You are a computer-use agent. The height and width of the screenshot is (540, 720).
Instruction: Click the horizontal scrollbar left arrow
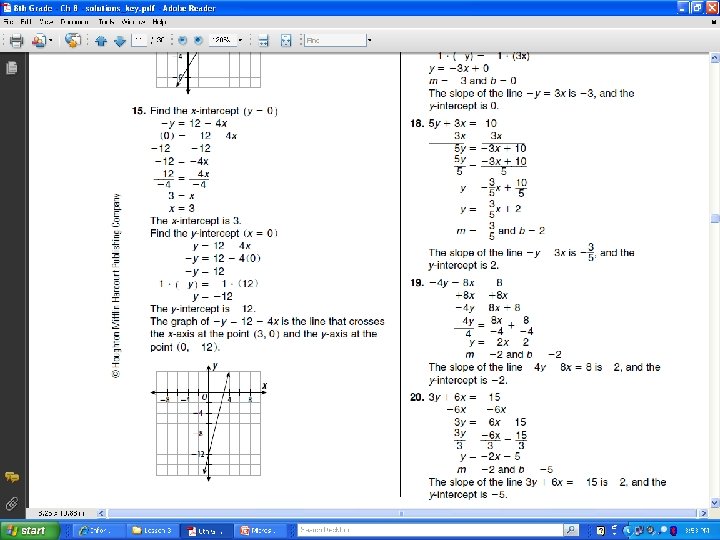point(101,513)
